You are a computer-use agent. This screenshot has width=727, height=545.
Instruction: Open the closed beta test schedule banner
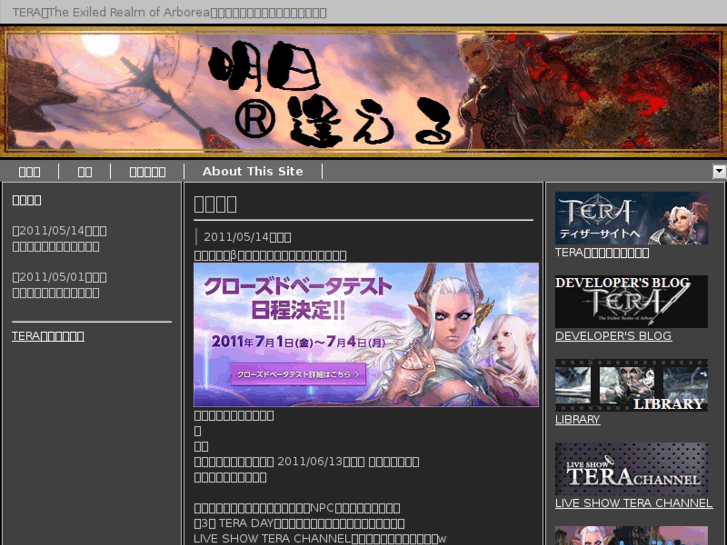[x=366, y=334]
